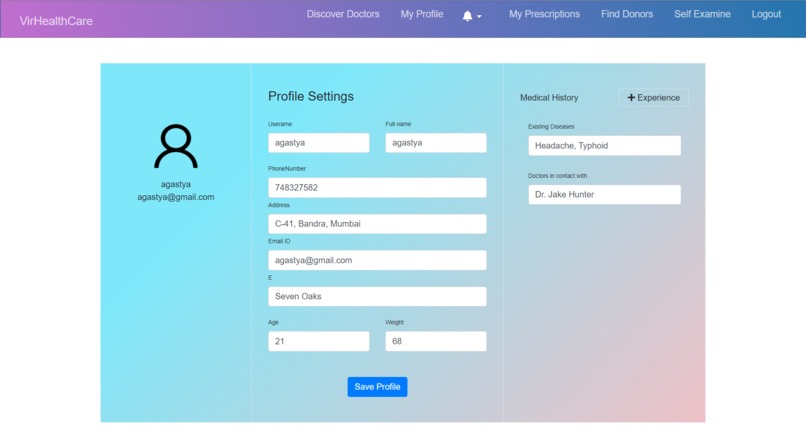Edit the PhoneNumber field 748327582
806x447 pixels.
377,188
